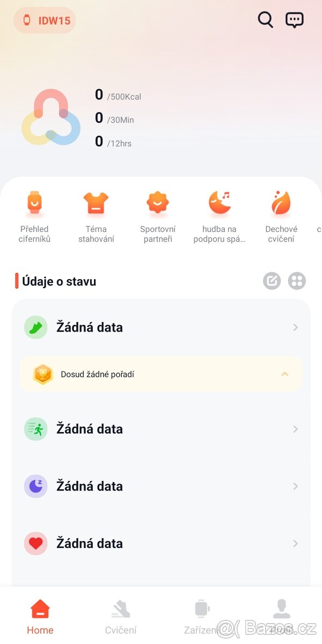Image resolution: width=322 pixels, height=644 pixels.
Task: Open the running activity Žádná data row
Action: [x=161, y=429]
